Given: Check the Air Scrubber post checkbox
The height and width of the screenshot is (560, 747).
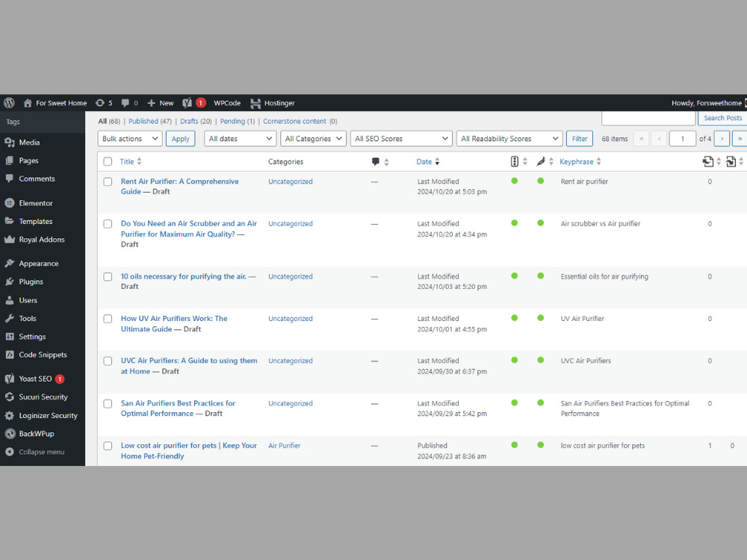Looking at the screenshot, I should point(108,224).
